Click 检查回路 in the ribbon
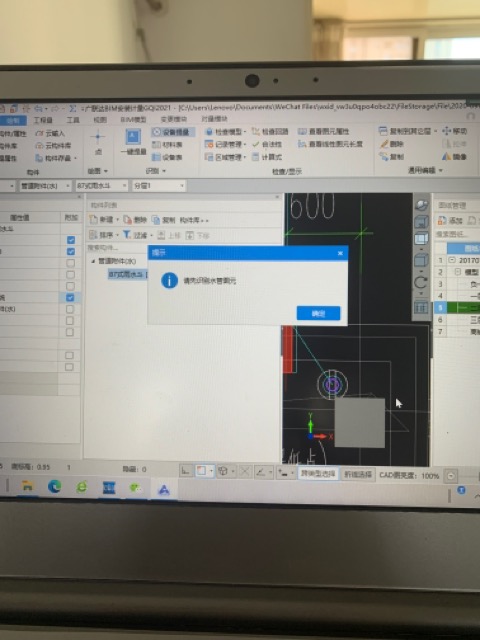Viewport: 480px width, 640px height. (x=270, y=131)
